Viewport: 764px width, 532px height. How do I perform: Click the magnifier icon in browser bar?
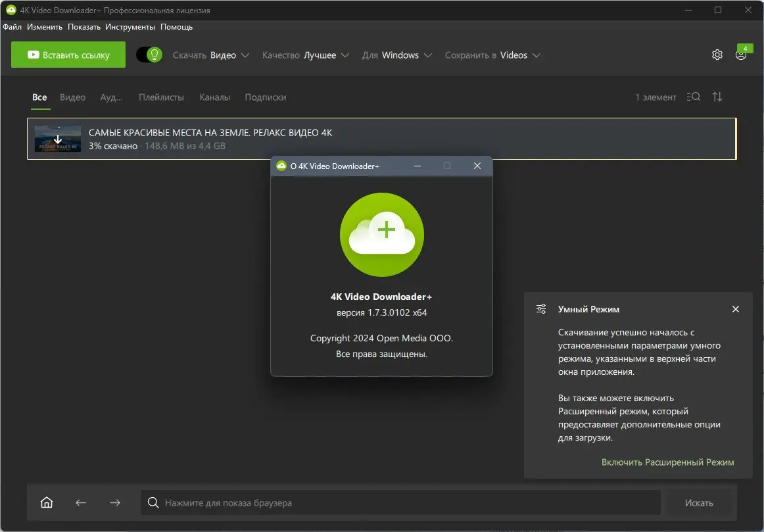(153, 502)
